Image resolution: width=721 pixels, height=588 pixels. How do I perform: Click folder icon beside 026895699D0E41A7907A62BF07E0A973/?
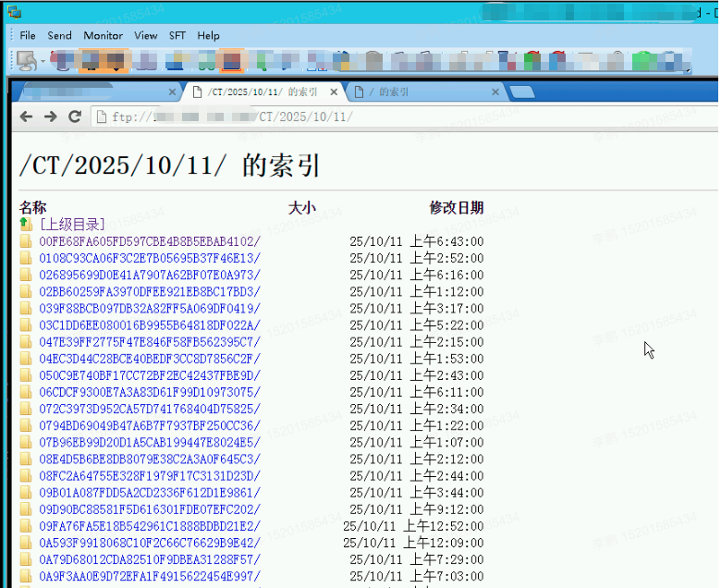point(26,275)
